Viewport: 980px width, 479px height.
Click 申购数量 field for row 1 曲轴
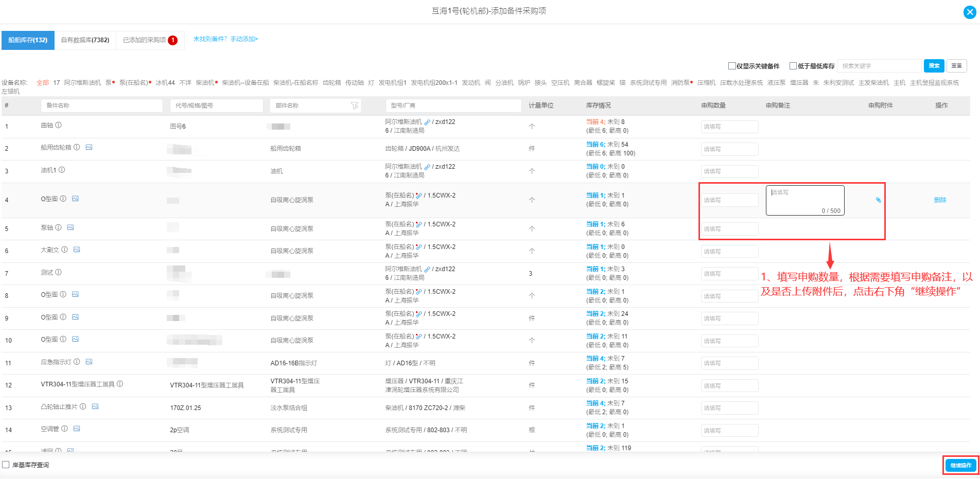click(729, 127)
